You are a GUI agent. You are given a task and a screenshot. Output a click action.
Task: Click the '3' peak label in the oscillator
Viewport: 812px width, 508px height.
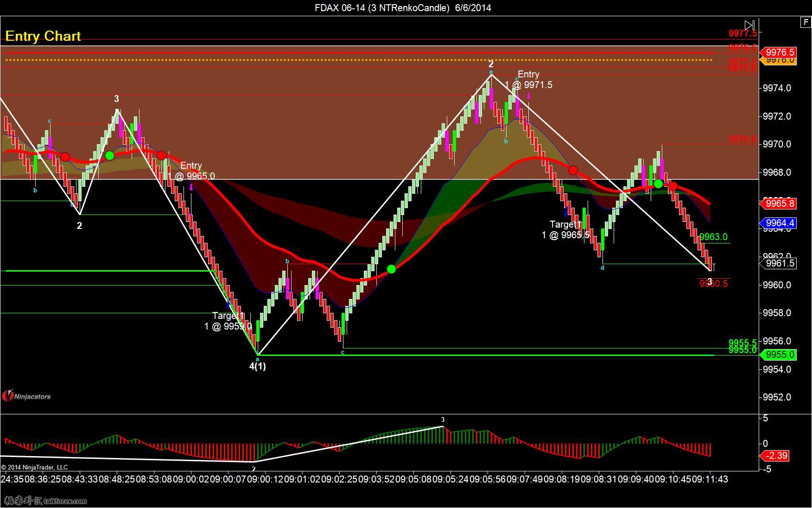[x=443, y=419]
